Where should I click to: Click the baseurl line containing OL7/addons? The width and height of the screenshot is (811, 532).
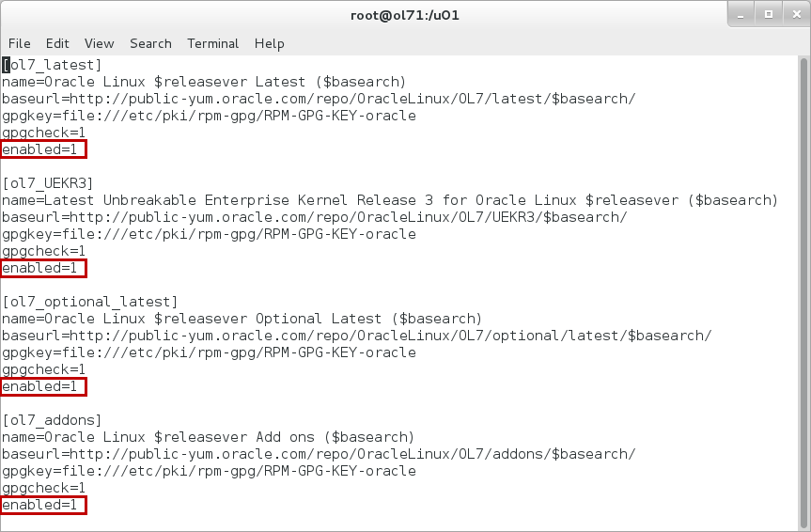pyautogui.click(x=319, y=454)
